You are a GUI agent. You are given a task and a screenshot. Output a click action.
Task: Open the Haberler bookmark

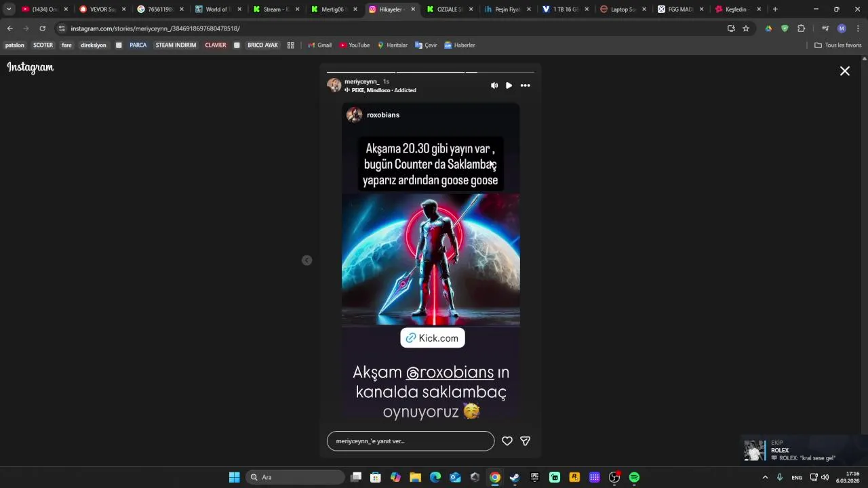(460, 45)
